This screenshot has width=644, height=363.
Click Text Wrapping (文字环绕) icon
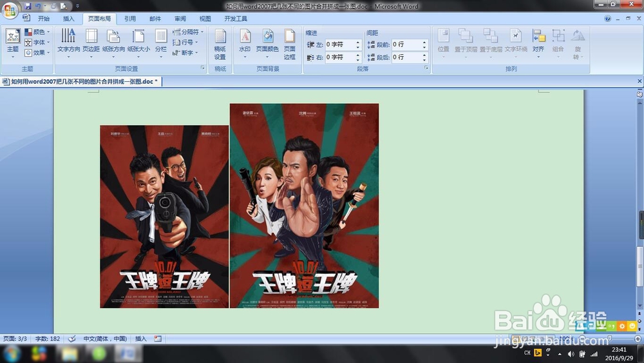pyautogui.click(x=516, y=43)
